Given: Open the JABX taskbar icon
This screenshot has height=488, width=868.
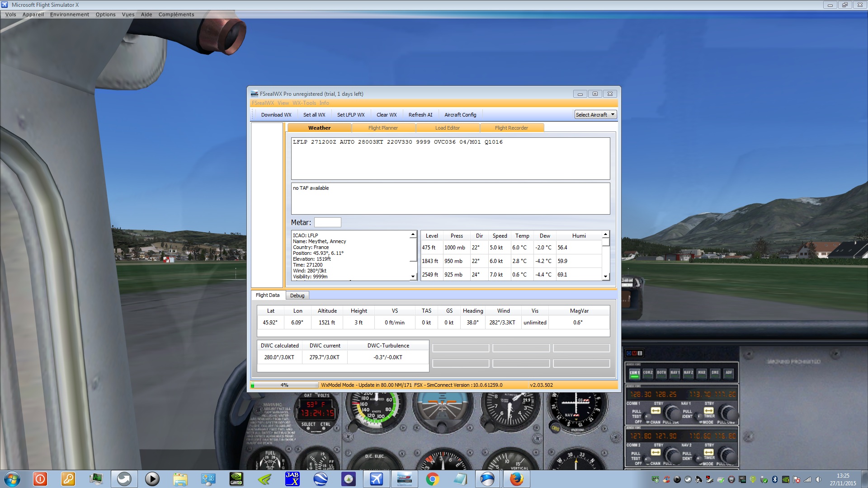Looking at the screenshot, I should [292, 479].
